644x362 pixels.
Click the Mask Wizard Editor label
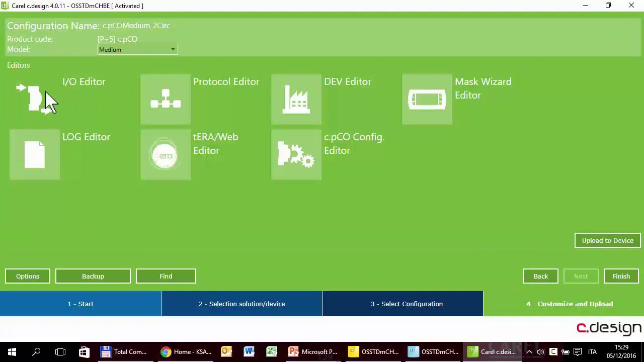click(483, 88)
